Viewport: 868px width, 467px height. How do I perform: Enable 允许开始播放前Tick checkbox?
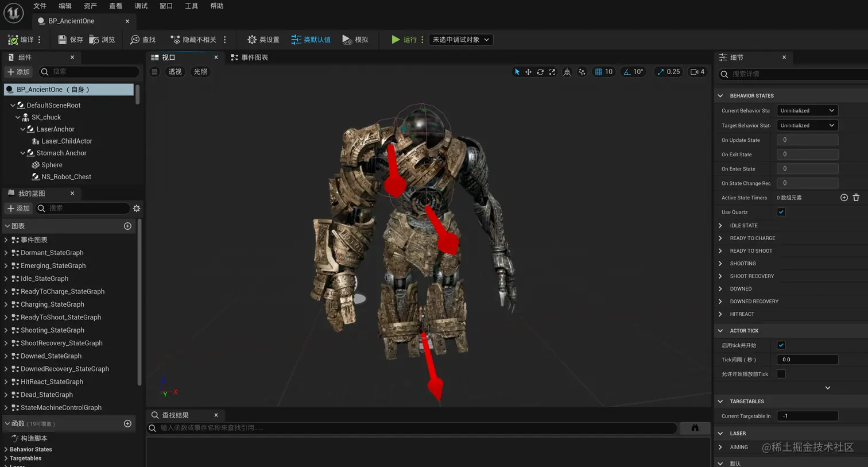(781, 374)
